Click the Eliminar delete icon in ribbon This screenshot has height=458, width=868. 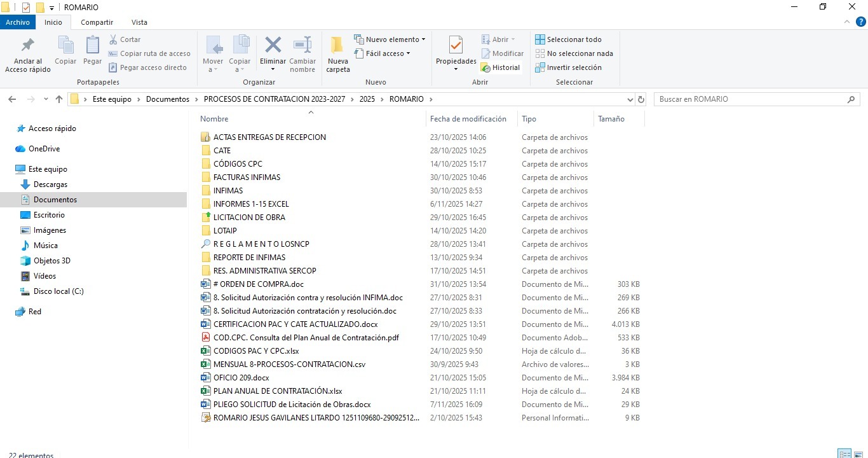[273, 46]
